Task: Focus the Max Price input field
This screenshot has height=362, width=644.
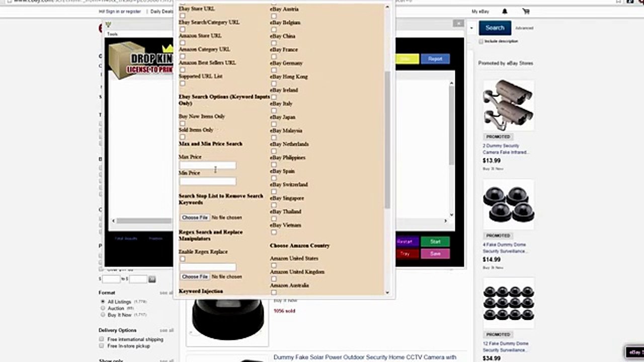Action: pos(208,165)
